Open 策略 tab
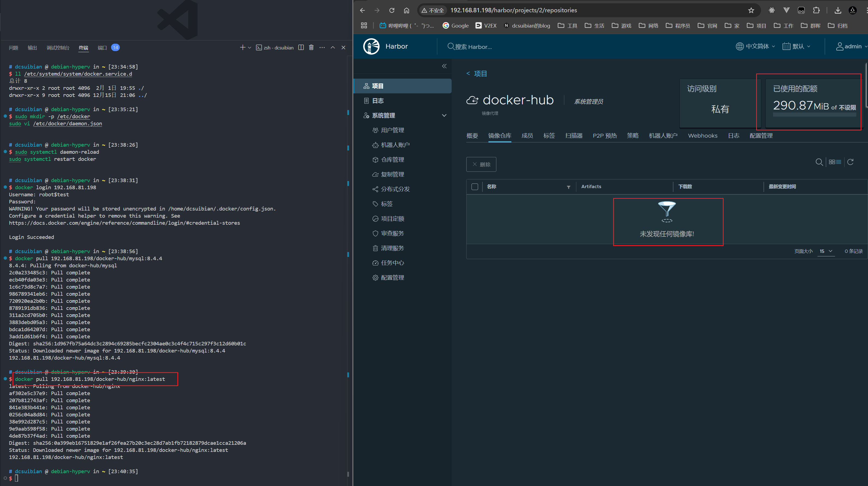This screenshot has height=486, width=868. pyautogui.click(x=633, y=136)
